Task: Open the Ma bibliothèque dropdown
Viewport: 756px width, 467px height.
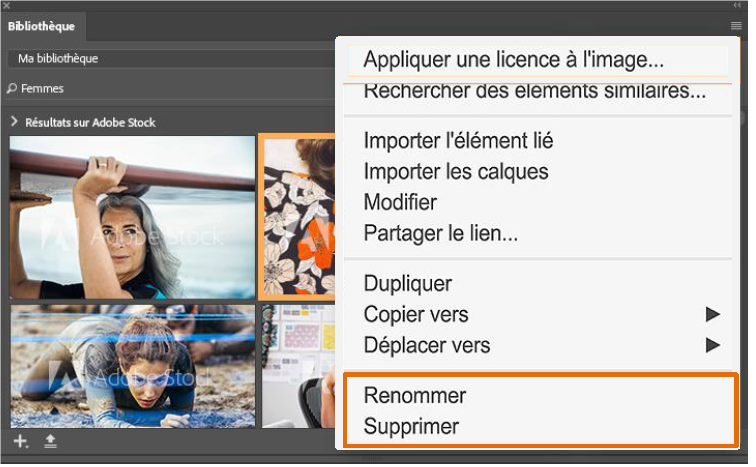Action: (x=171, y=59)
